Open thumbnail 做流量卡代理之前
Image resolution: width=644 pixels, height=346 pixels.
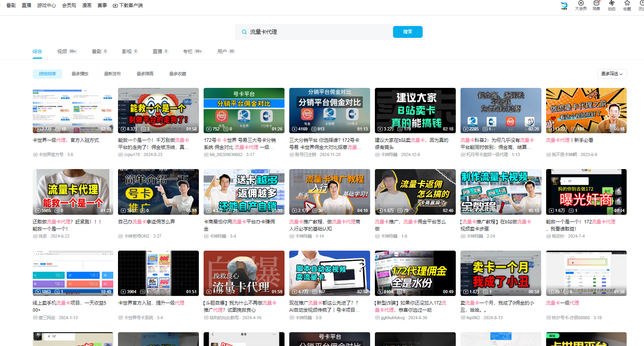[586, 110]
